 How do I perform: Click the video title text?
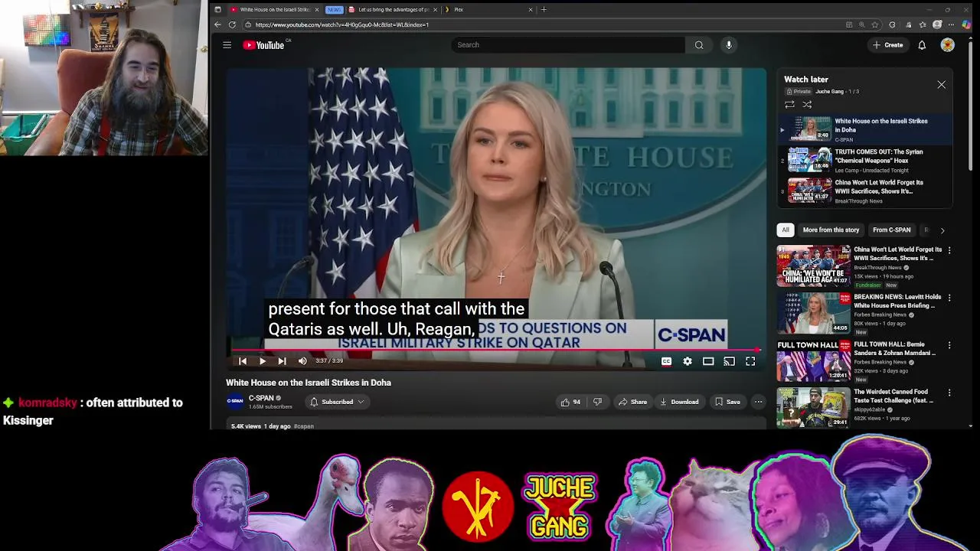point(308,383)
